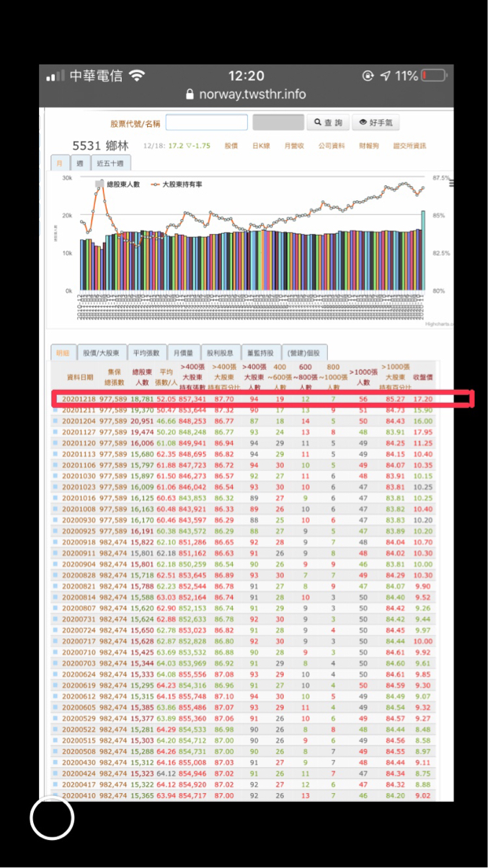
Task: Click date cell 20201211
Action: pyautogui.click(x=79, y=409)
